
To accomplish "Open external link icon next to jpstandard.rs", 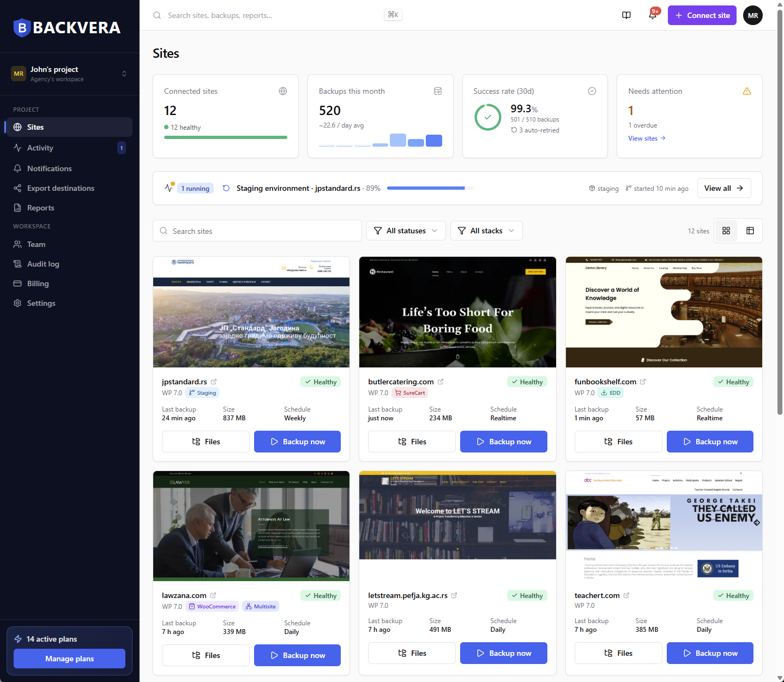I will tap(214, 382).
